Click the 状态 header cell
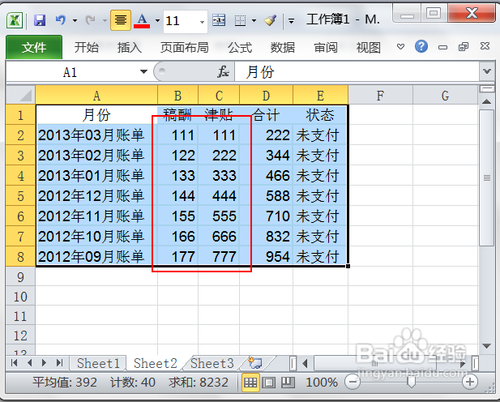 click(x=320, y=115)
